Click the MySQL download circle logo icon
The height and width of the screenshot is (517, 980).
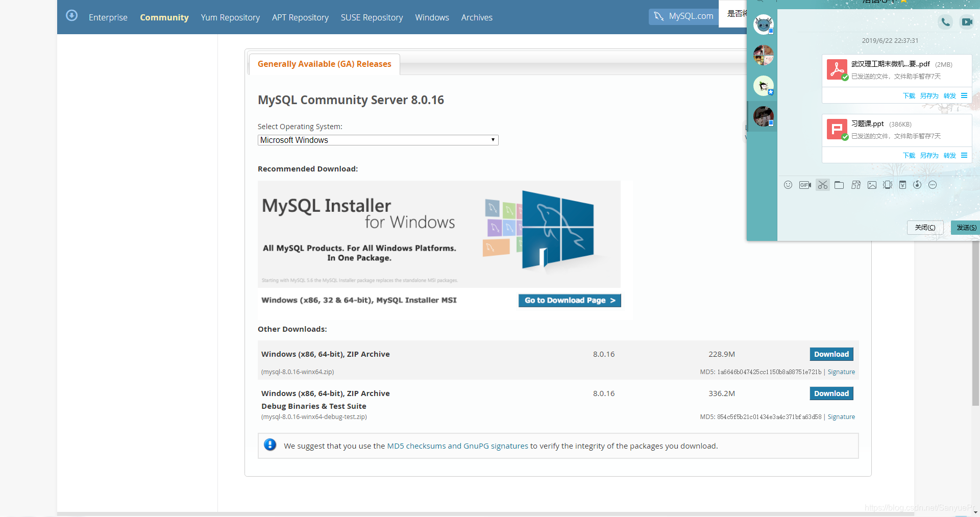(x=72, y=15)
